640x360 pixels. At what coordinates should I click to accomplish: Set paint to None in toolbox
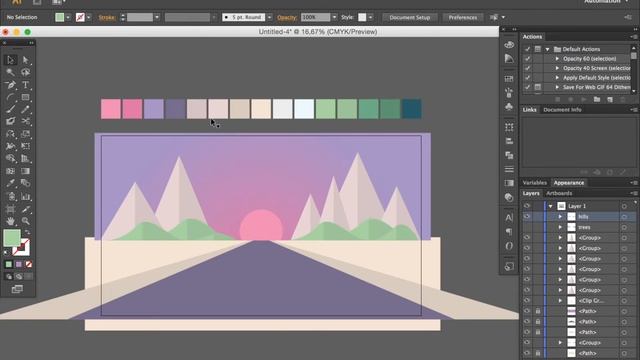point(29,264)
